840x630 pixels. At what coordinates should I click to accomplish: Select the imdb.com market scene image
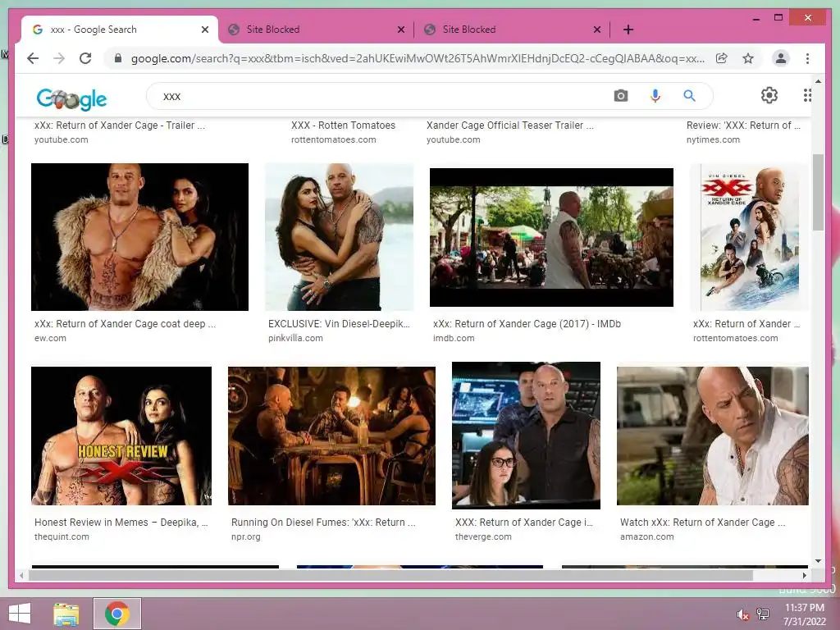tap(551, 237)
